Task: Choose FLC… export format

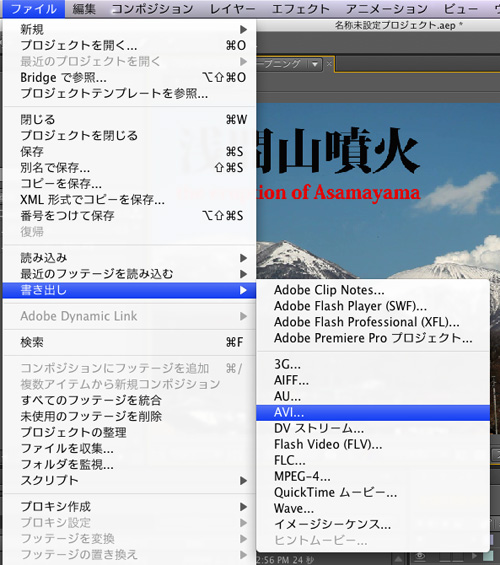Action: coord(373,461)
